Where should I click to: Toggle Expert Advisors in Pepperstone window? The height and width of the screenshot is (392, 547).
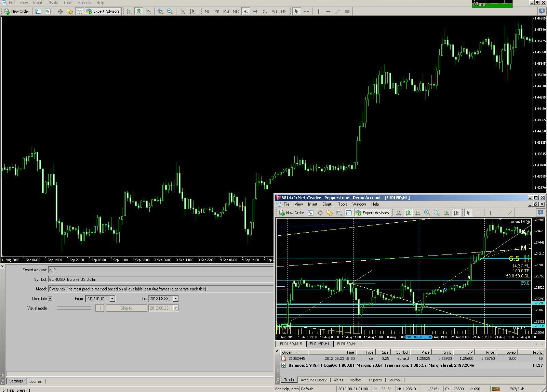[372, 213]
